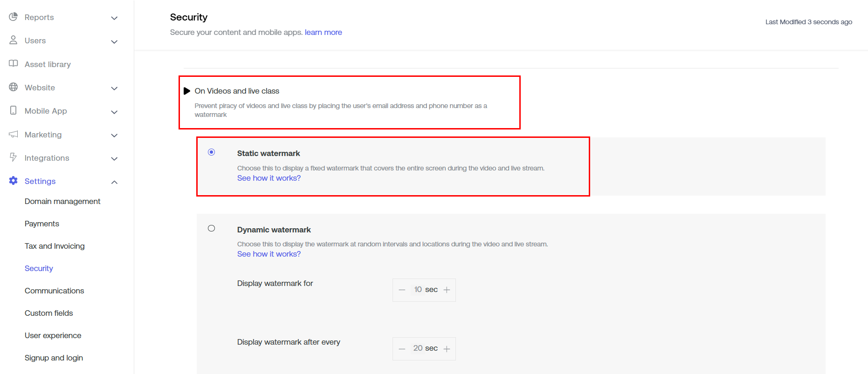The height and width of the screenshot is (374, 868).
Task: Click the Reports pie chart icon
Action: 13,17
